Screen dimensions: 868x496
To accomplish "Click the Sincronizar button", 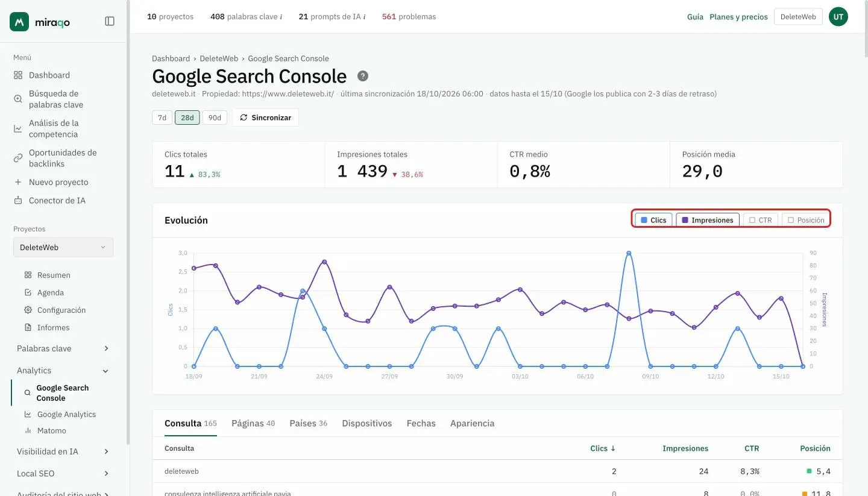I will coord(265,118).
